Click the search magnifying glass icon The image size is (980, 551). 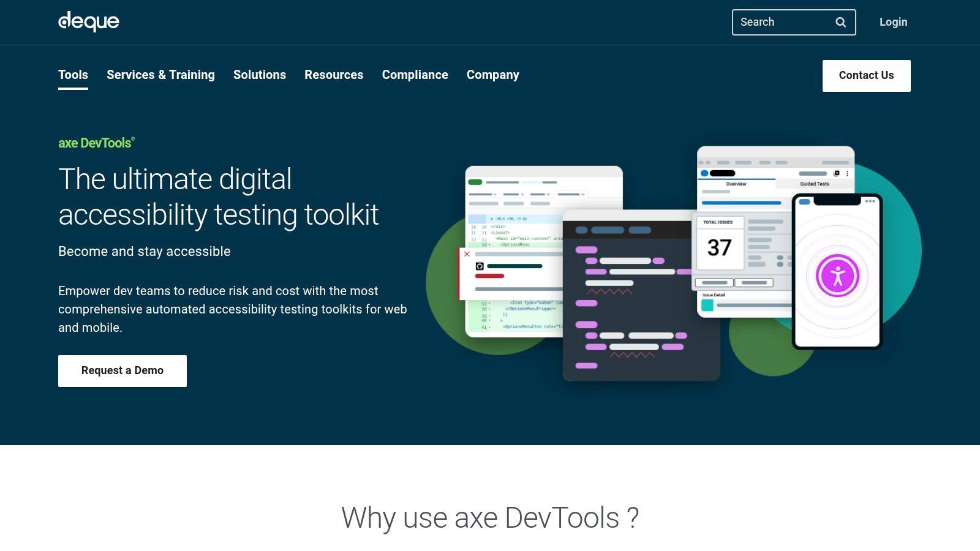coord(840,21)
